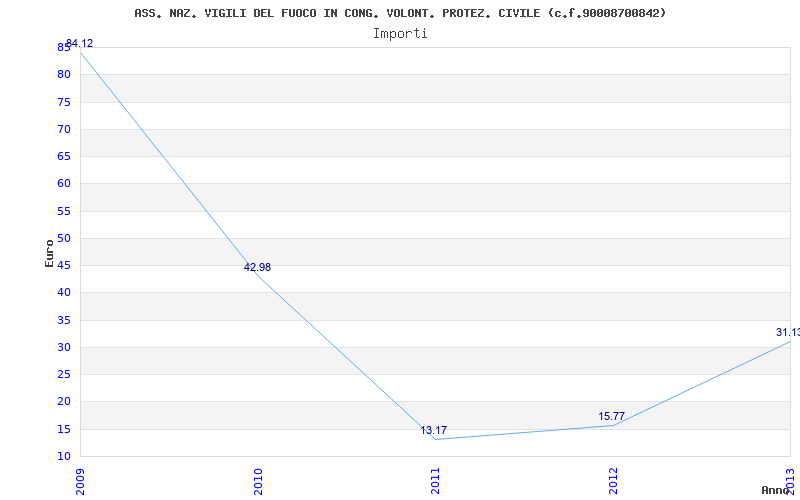The width and height of the screenshot is (800, 500).
Task: Click the 2013 x-axis year label
Action: coord(790,479)
